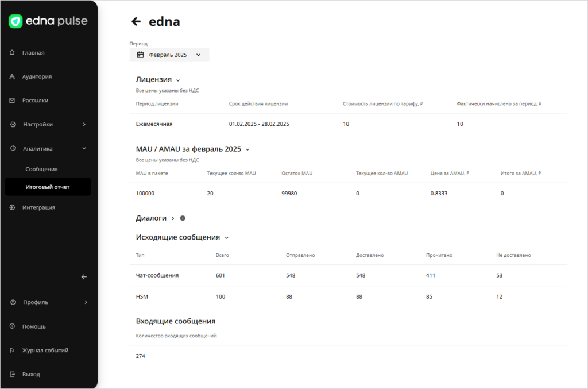
Task: Expand the Диалоги section
Action: [x=173, y=219]
